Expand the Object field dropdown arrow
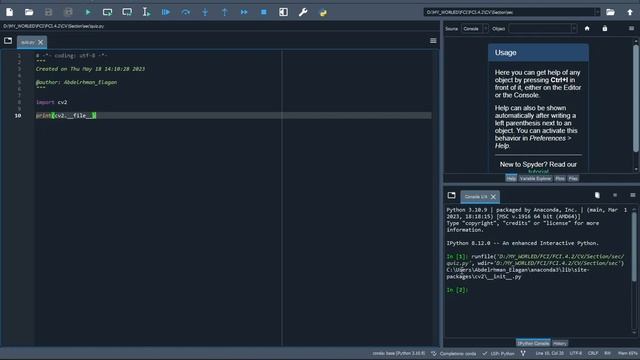This screenshot has height=360, width=640. point(574,29)
